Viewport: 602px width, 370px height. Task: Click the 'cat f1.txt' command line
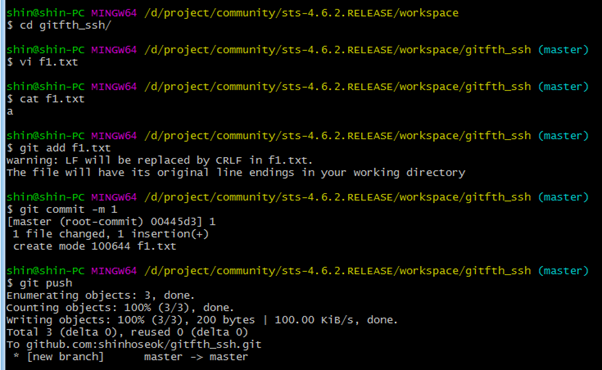pyautogui.click(x=45, y=99)
